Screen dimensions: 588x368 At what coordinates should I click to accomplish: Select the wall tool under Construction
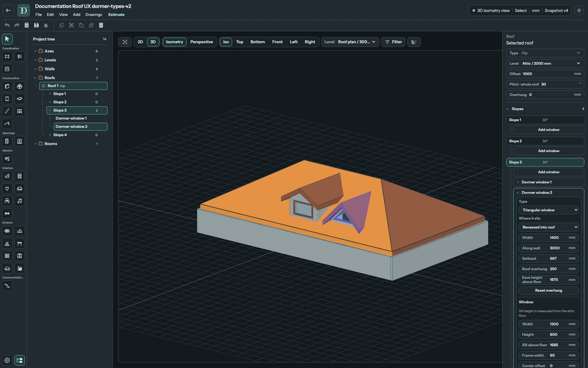7,86
